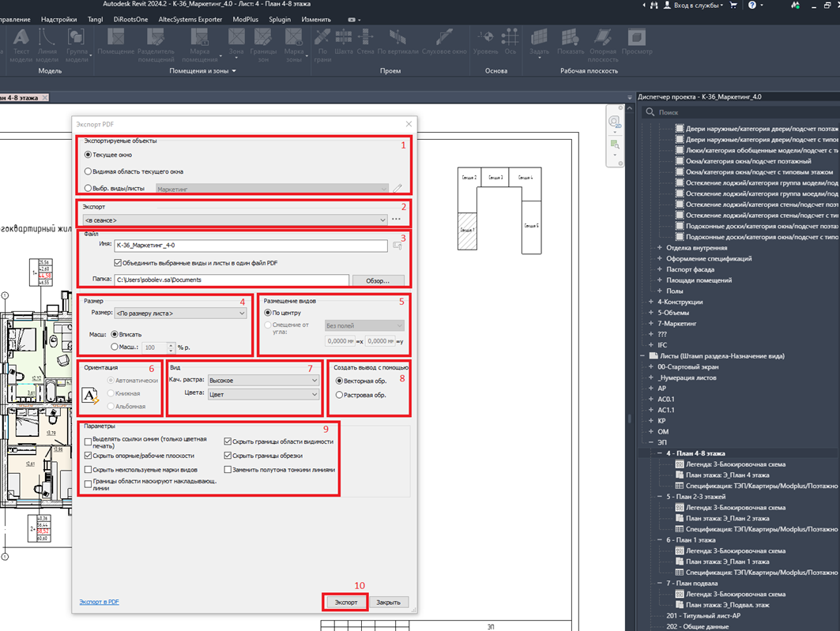Open the Model Group tool
The height and width of the screenshot is (631, 840).
[77, 44]
